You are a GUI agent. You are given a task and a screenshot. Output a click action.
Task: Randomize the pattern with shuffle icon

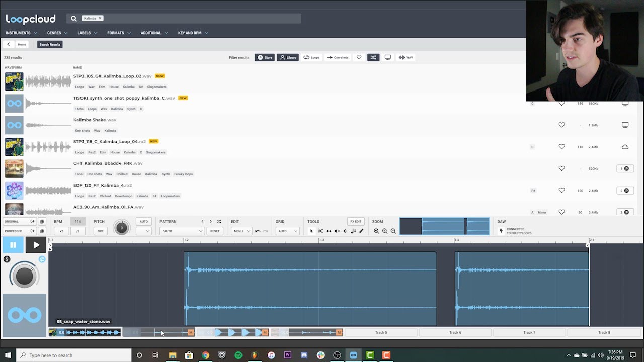coord(219,222)
